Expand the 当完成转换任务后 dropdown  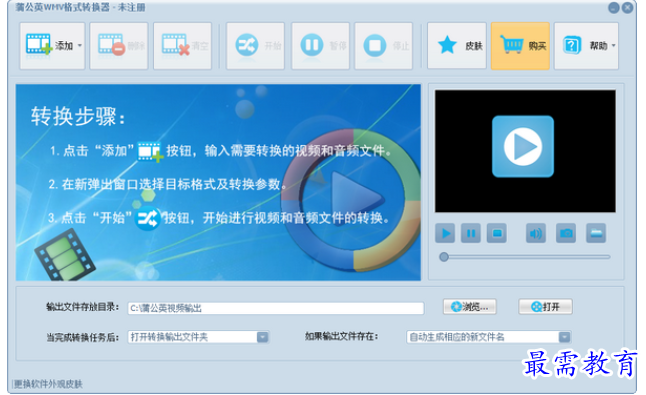click(x=262, y=337)
